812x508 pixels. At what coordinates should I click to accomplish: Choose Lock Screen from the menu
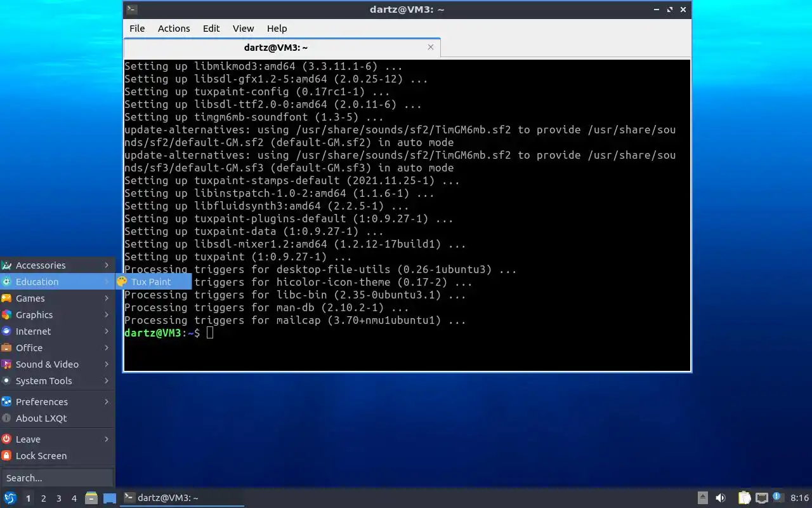[57, 456]
